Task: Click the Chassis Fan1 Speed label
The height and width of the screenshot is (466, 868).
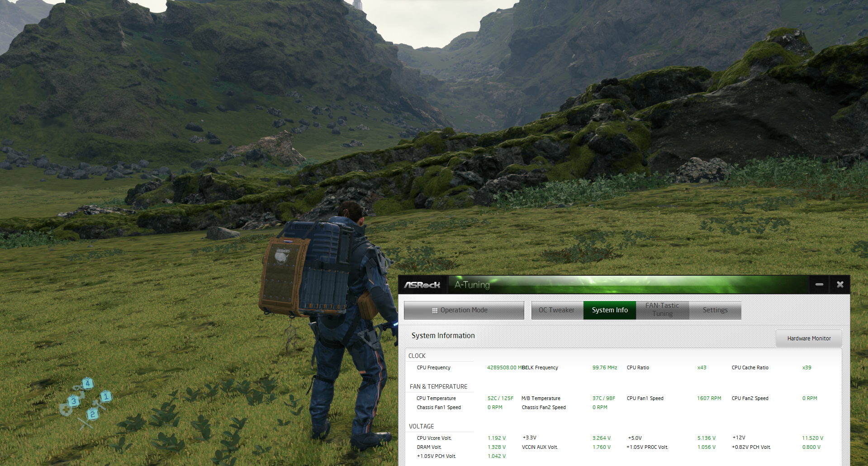Action: [x=439, y=407]
